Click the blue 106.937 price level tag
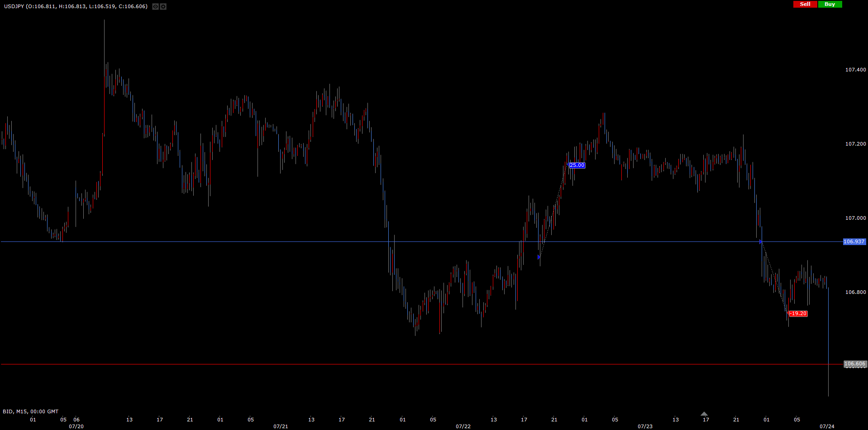The height and width of the screenshot is (430, 868). pos(854,242)
